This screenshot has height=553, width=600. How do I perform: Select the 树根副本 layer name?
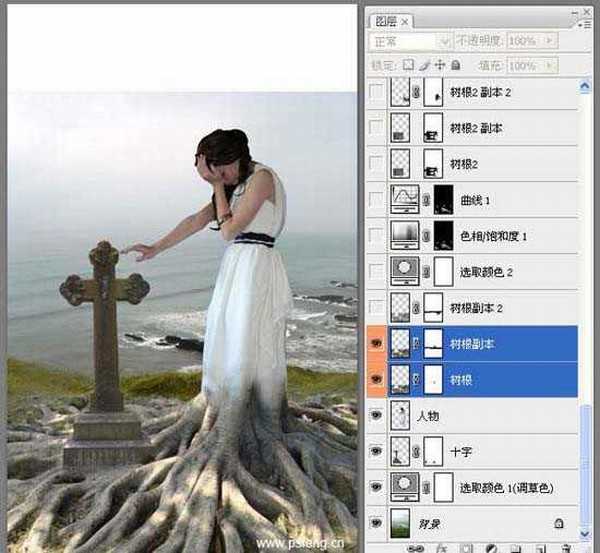(x=472, y=344)
